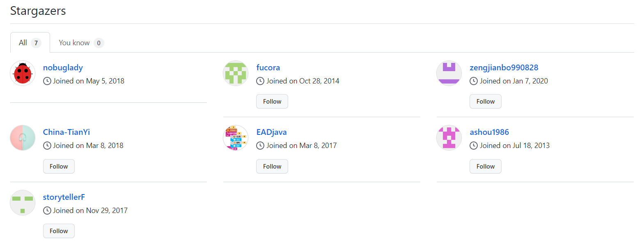
Task: Click fucora's green pixel avatar
Action: (236, 73)
